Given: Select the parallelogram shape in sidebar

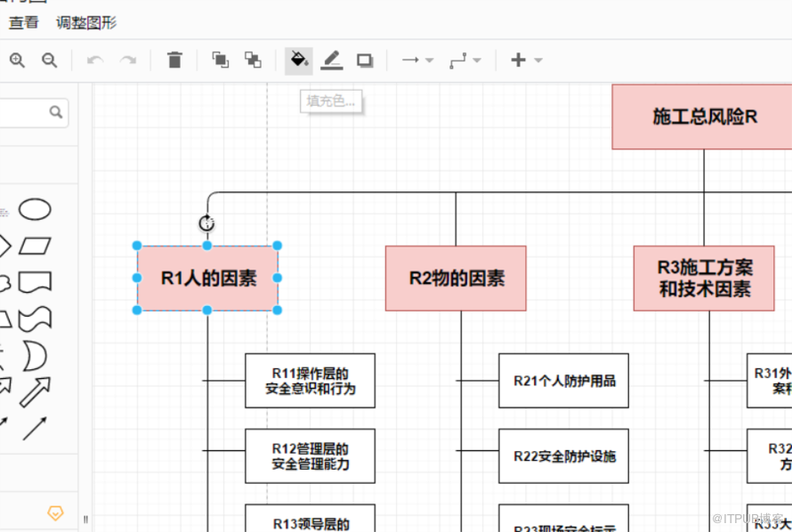Looking at the screenshot, I should point(35,246).
